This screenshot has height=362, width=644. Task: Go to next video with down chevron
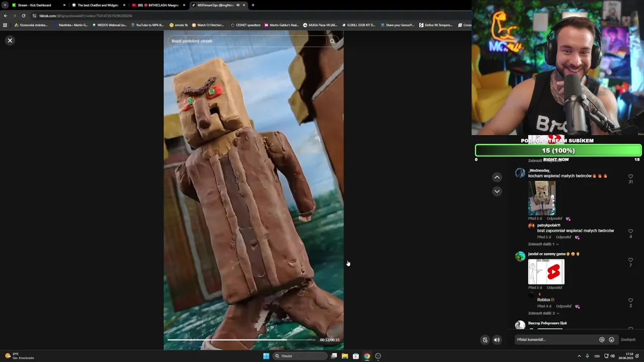pyautogui.click(x=497, y=191)
